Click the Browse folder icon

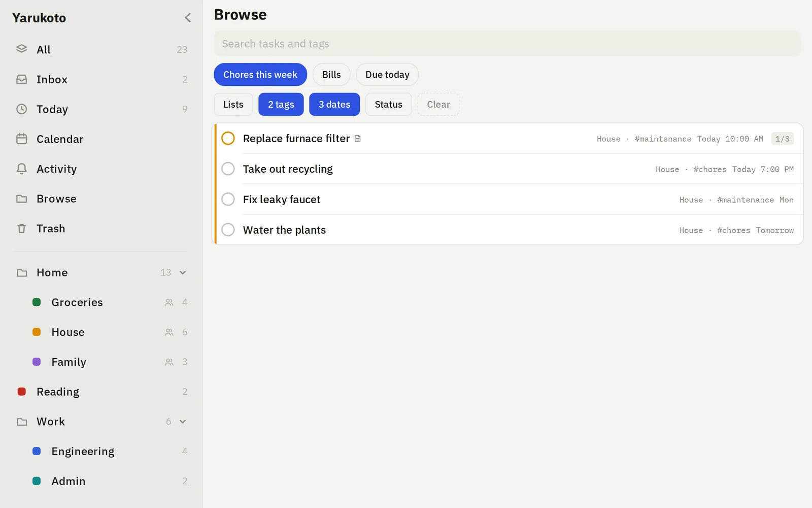21,199
